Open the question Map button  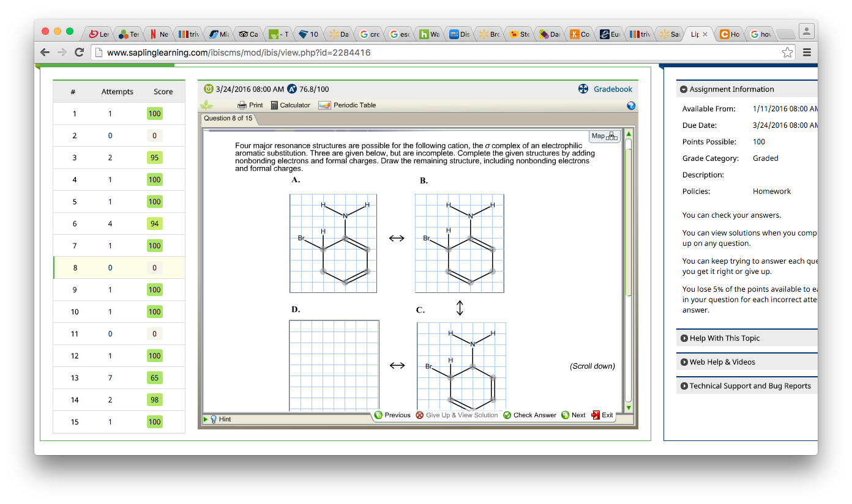[604, 136]
